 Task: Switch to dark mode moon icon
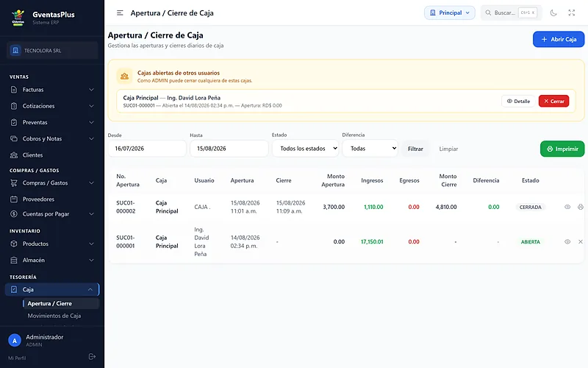(553, 13)
